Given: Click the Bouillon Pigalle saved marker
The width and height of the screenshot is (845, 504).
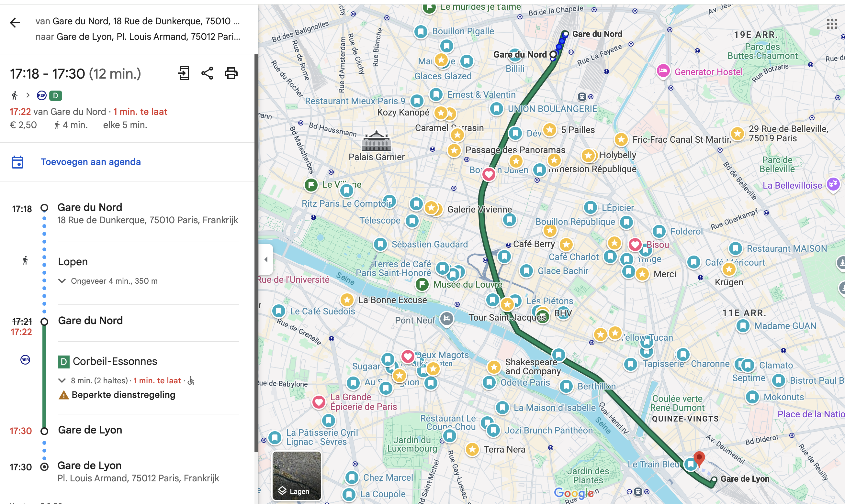Looking at the screenshot, I should click(421, 32).
